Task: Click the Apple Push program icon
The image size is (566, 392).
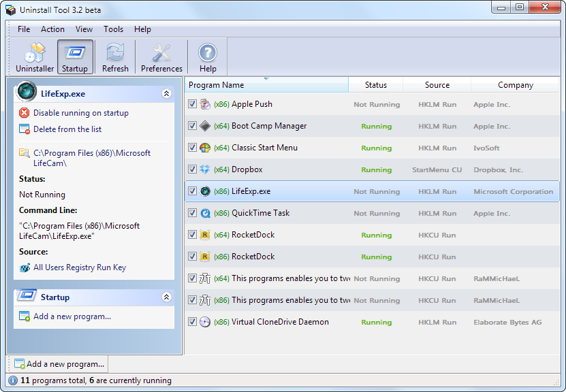Action: 205,104
